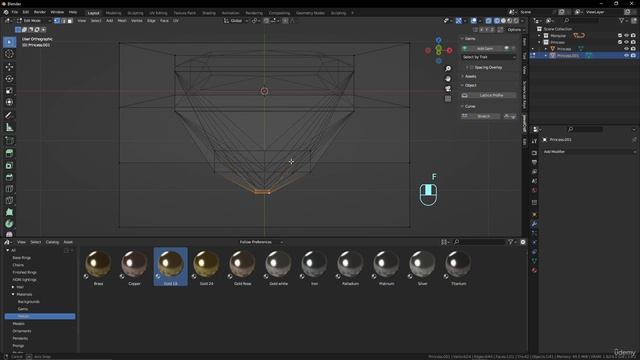This screenshot has width=640, height=360.
Task: Open the Render menu
Action: (x=40, y=12)
